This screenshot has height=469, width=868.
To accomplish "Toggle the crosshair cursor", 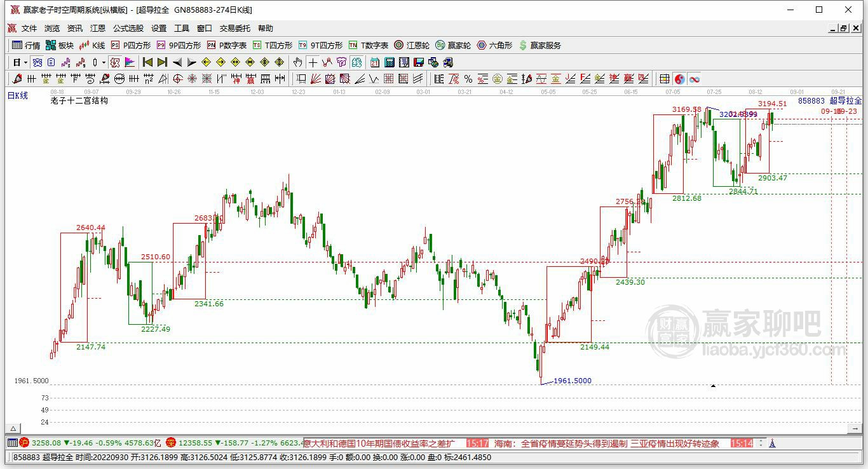I will (x=312, y=62).
